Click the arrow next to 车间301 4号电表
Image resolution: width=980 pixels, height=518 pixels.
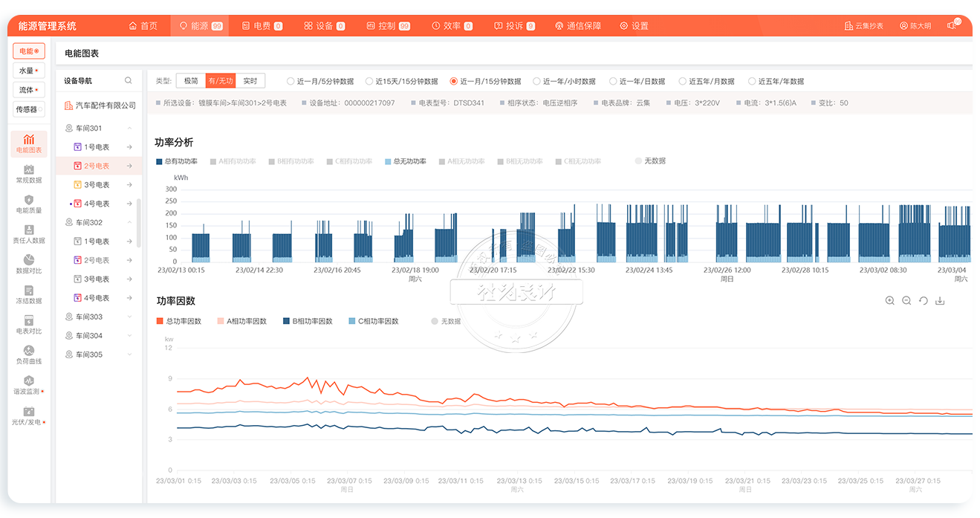[129, 204]
